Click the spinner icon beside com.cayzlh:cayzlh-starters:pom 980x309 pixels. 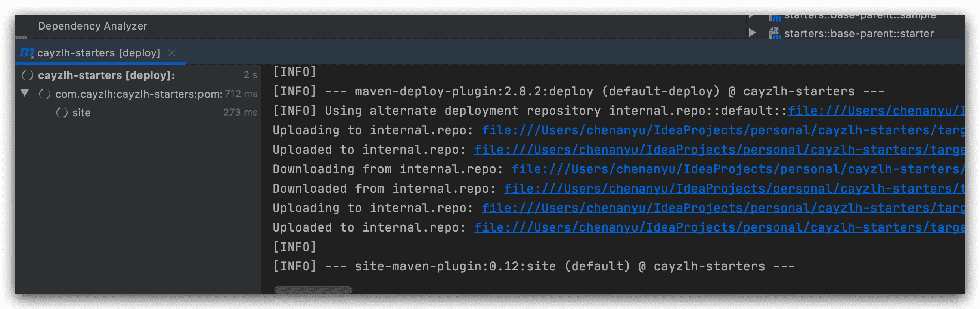coord(45,94)
